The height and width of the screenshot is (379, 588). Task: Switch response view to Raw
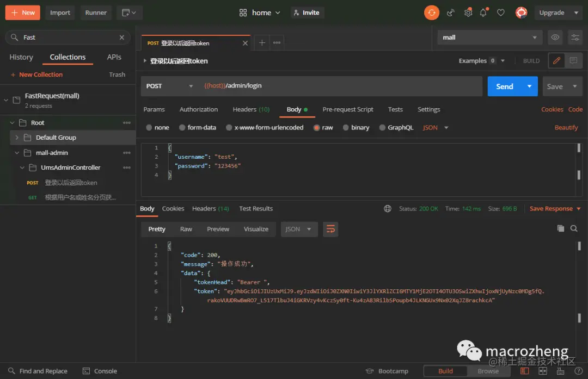point(186,229)
